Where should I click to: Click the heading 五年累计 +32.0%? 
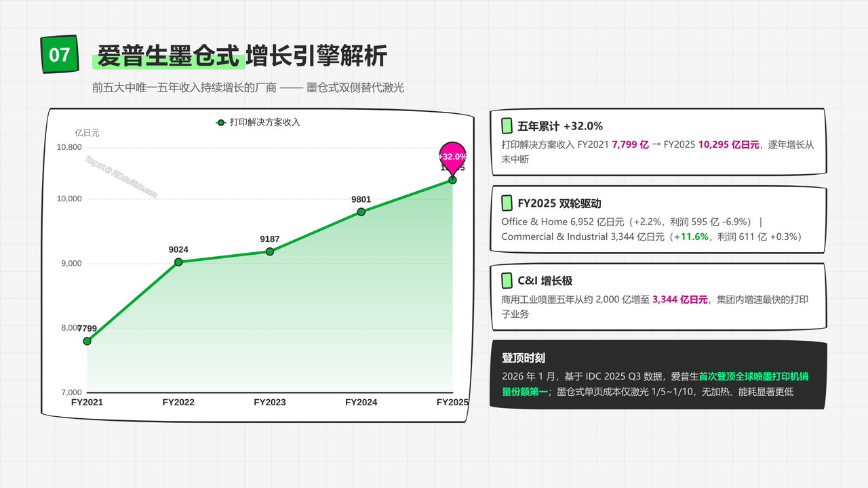pyautogui.click(x=560, y=126)
